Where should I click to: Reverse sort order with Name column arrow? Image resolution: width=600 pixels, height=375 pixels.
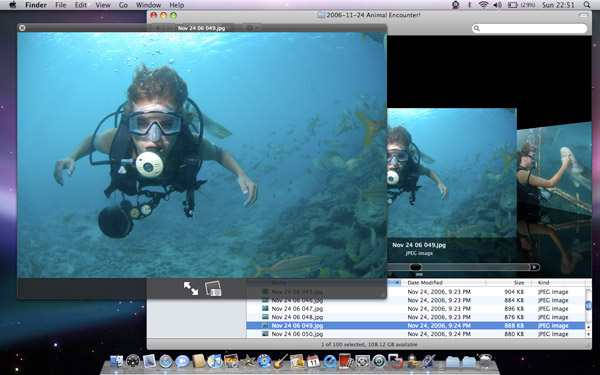(x=397, y=283)
